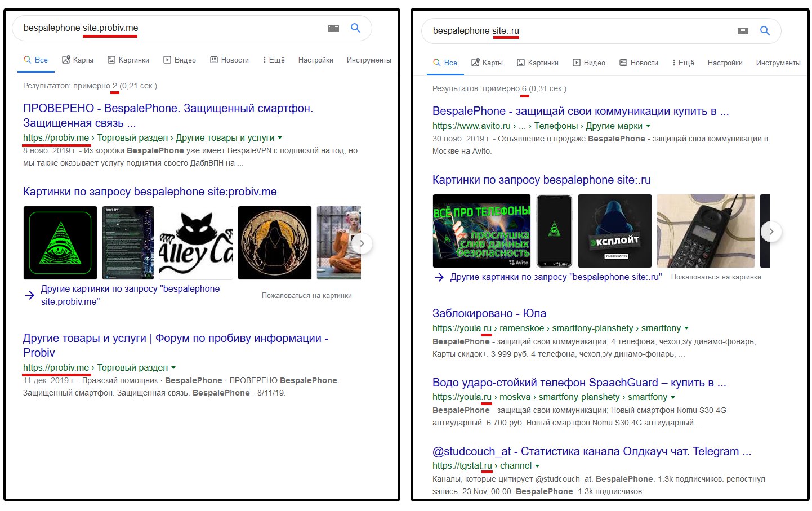Click the search magnifier in the probiv.me search box
812x511 pixels.
[x=355, y=28]
